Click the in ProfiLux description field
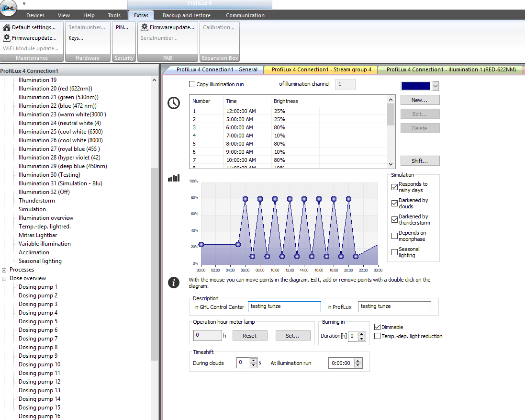The height and width of the screenshot is (420, 525). [x=394, y=306]
